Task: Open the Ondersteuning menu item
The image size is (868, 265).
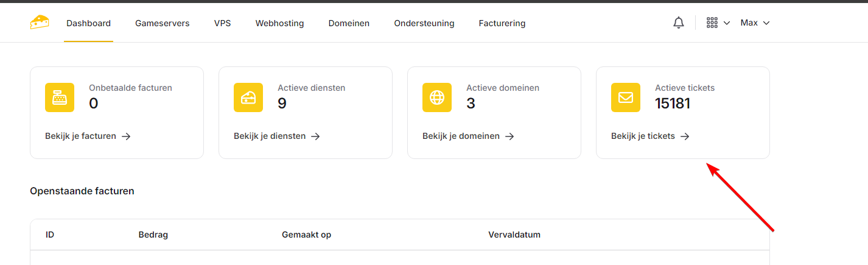Action: [x=424, y=24]
